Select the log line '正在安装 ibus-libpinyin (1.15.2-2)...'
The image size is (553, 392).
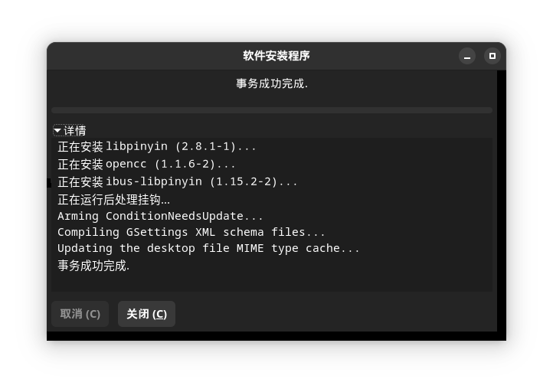pyautogui.click(x=178, y=181)
